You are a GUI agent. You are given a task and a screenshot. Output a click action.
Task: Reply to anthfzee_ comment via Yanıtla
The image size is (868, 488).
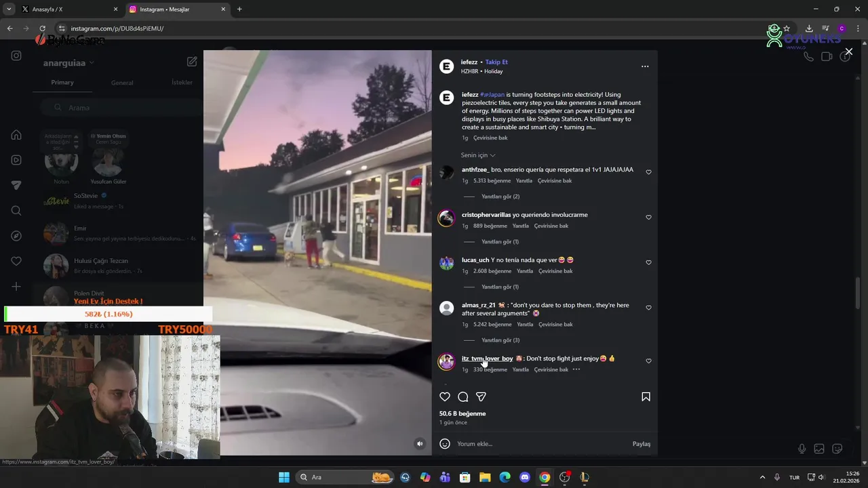coord(524,181)
